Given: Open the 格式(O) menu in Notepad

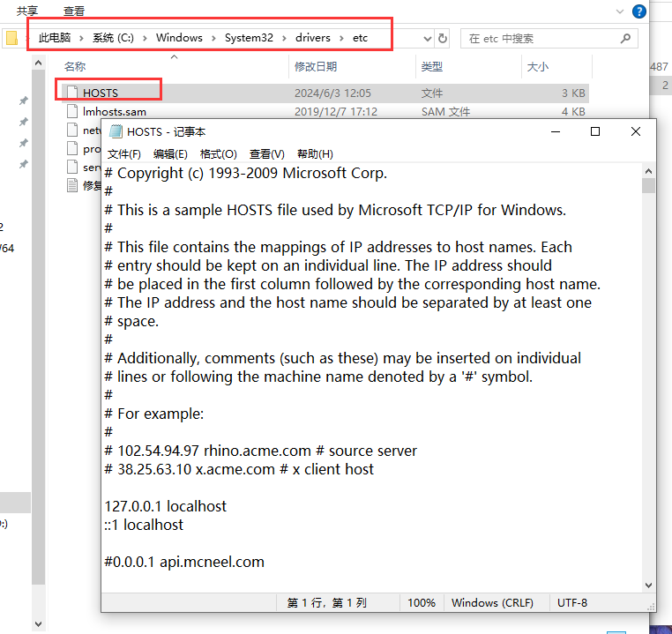Looking at the screenshot, I should coord(218,154).
